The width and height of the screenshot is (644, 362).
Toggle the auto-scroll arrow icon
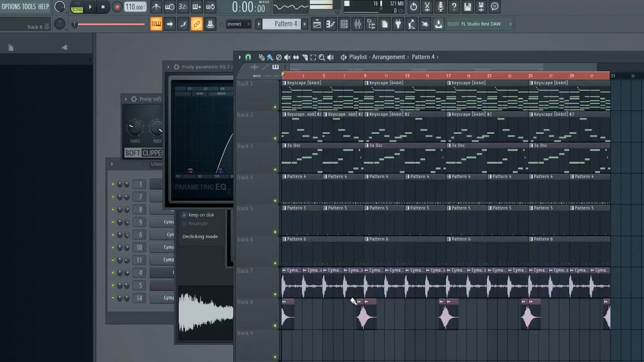tap(170, 24)
